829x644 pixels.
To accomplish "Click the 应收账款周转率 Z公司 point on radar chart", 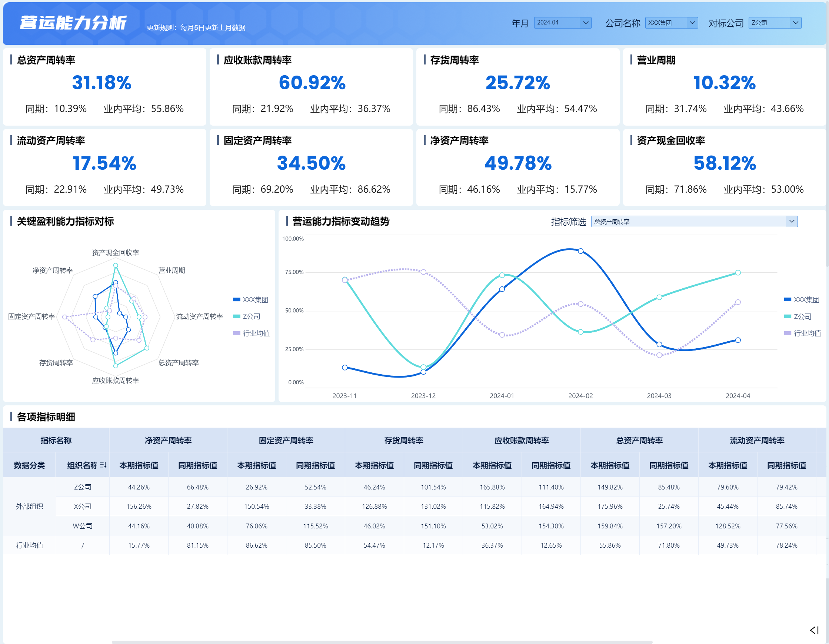I will click(116, 366).
